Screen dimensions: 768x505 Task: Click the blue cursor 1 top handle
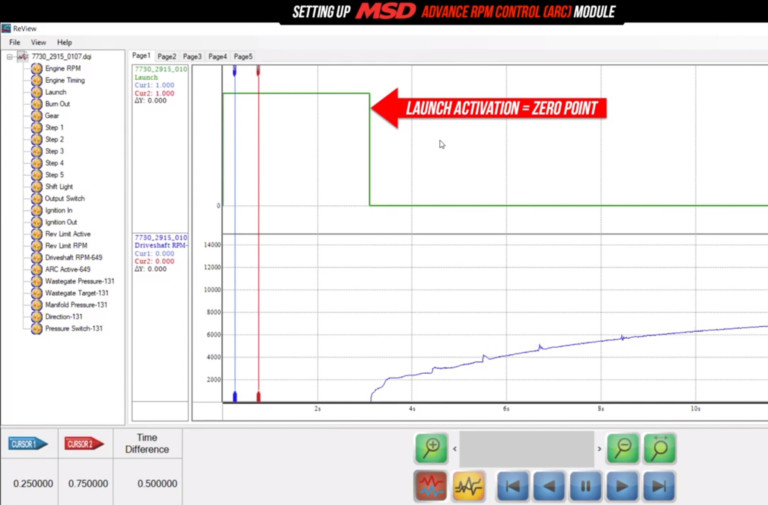pyautogui.click(x=235, y=71)
